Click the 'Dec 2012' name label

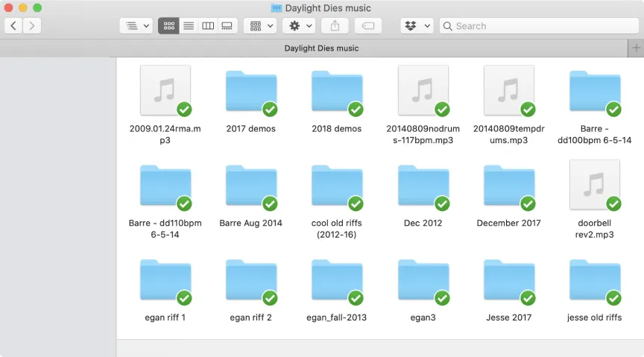pyautogui.click(x=423, y=223)
